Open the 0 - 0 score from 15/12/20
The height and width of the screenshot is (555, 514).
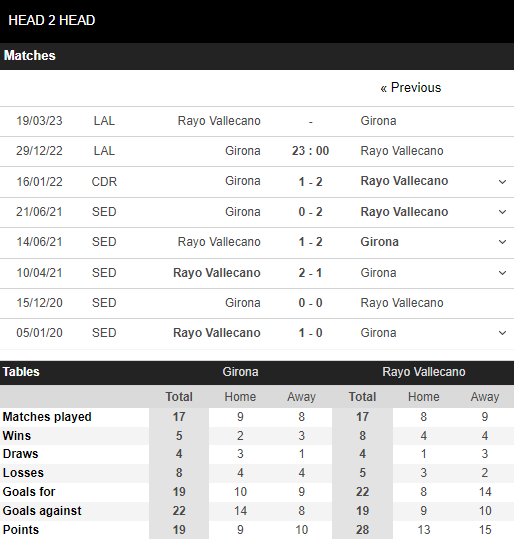(310, 303)
